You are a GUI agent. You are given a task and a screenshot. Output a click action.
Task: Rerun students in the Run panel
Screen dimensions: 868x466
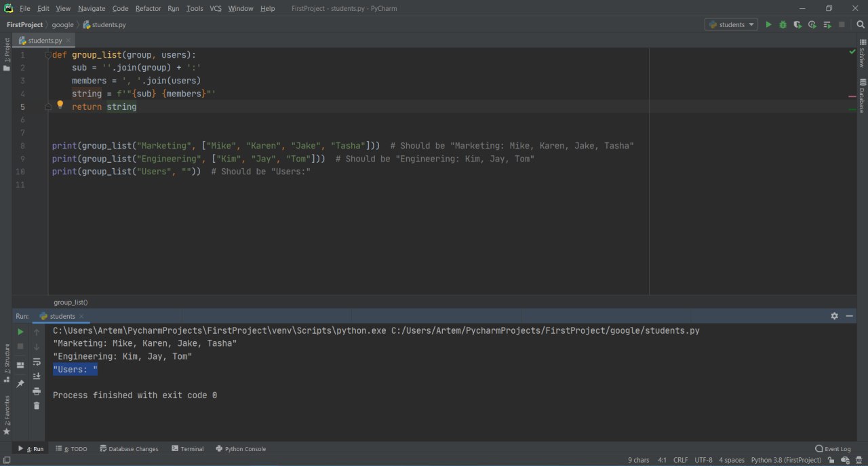tap(20, 332)
